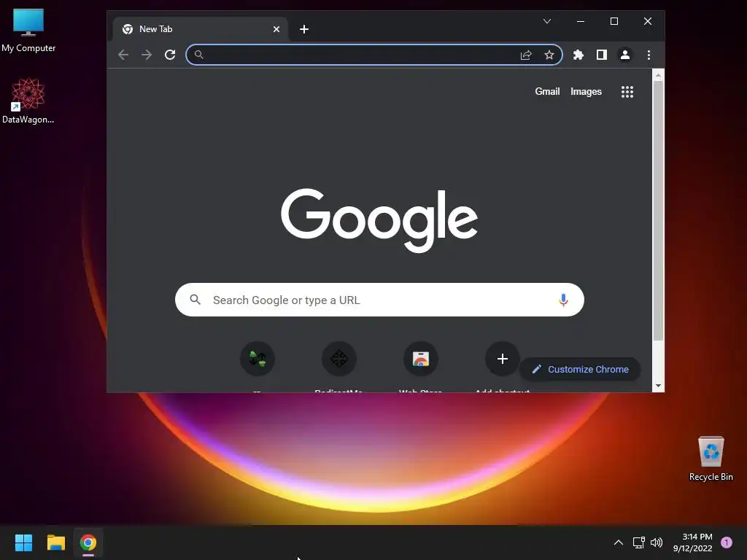Minimize the Chrome window
This screenshot has height=560, width=747.
[x=580, y=21]
